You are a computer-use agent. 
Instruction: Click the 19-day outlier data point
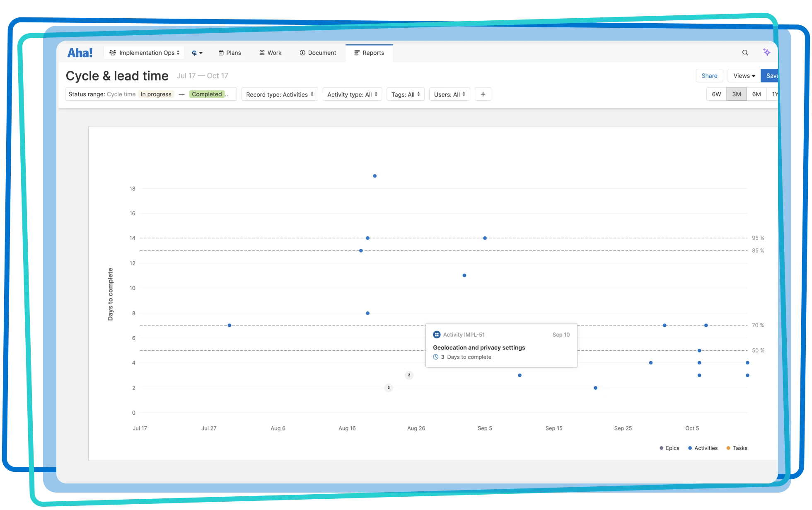click(x=375, y=176)
